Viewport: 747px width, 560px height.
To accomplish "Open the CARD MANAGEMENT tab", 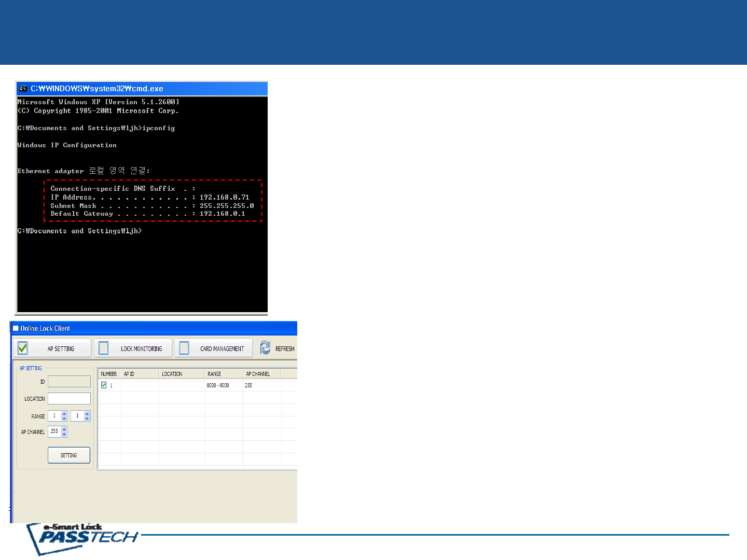I will (x=214, y=348).
